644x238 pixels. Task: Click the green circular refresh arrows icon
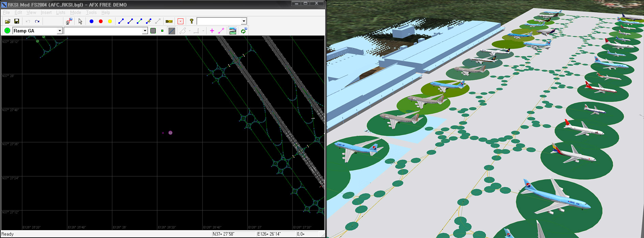[243, 31]
